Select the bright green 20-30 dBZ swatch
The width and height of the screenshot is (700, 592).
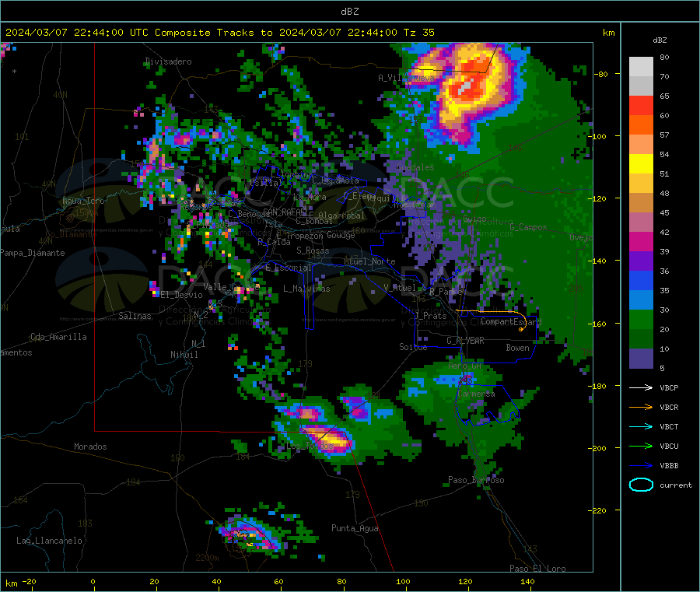click(641, 320)
